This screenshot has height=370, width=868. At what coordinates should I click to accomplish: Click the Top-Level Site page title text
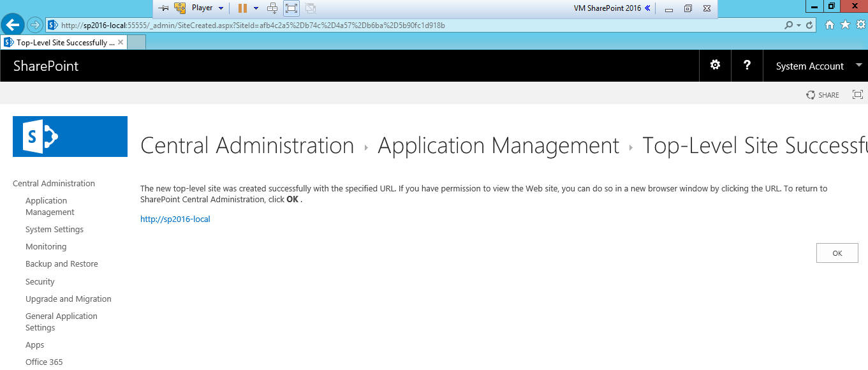[754, 145]
